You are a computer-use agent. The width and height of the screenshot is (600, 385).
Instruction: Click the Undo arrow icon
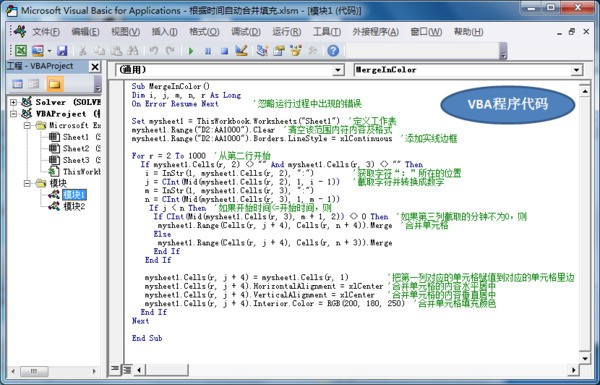pyautogui.click(x=153, y=51)
